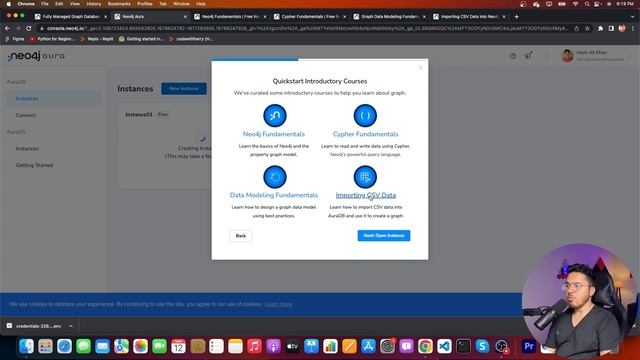This screenshot has width=640, height=360.
Task: Bookmark this page with the star icon
Action: (587, 28)
